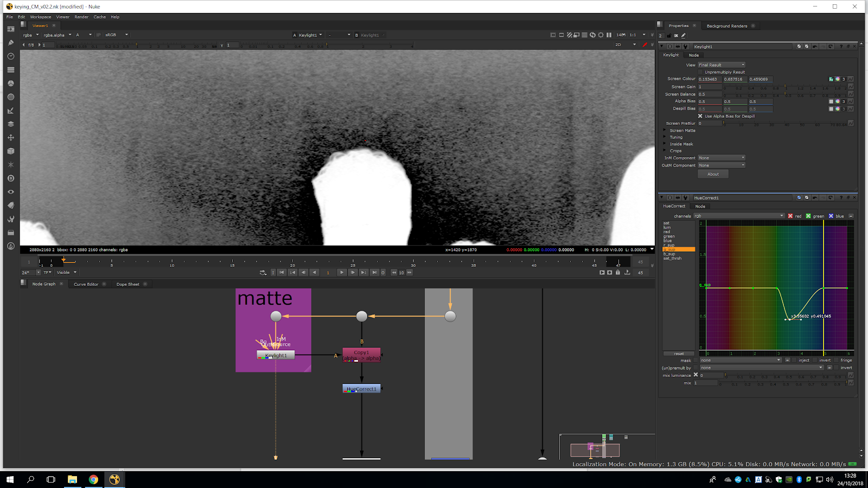Open the Draw nodes toolbar icon
Viewport: 868px width, 488px height.
11,43
